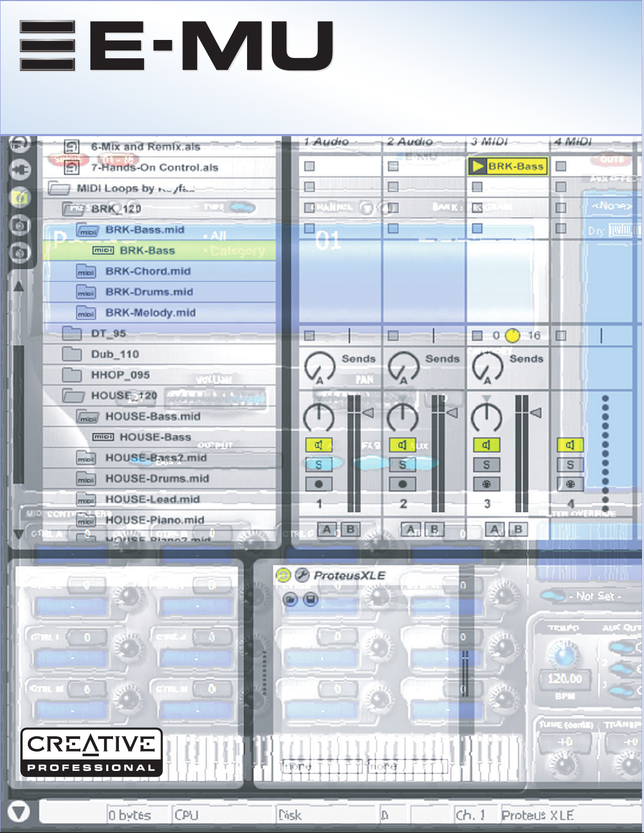Click the yellow clip position dial on track 3
This screenshot has height=833, width=644.
(x=513, y=335)
